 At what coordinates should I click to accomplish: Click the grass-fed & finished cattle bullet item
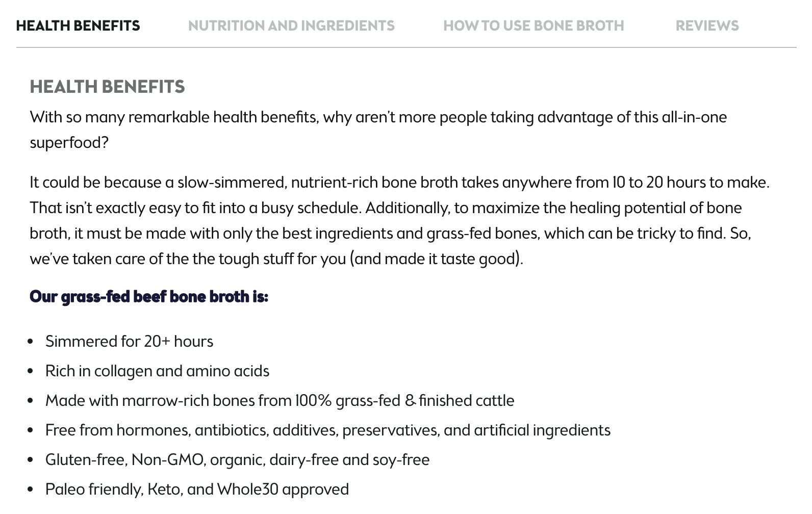(x=280, y=400)
